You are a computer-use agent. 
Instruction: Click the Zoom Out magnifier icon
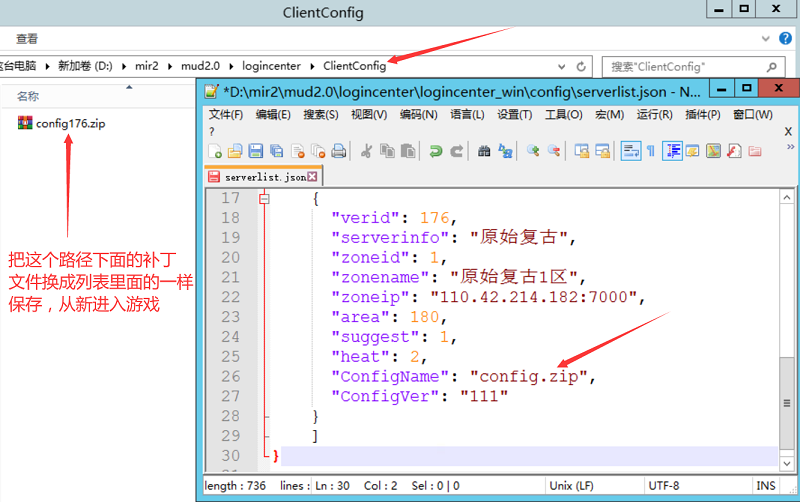(554, 151)
